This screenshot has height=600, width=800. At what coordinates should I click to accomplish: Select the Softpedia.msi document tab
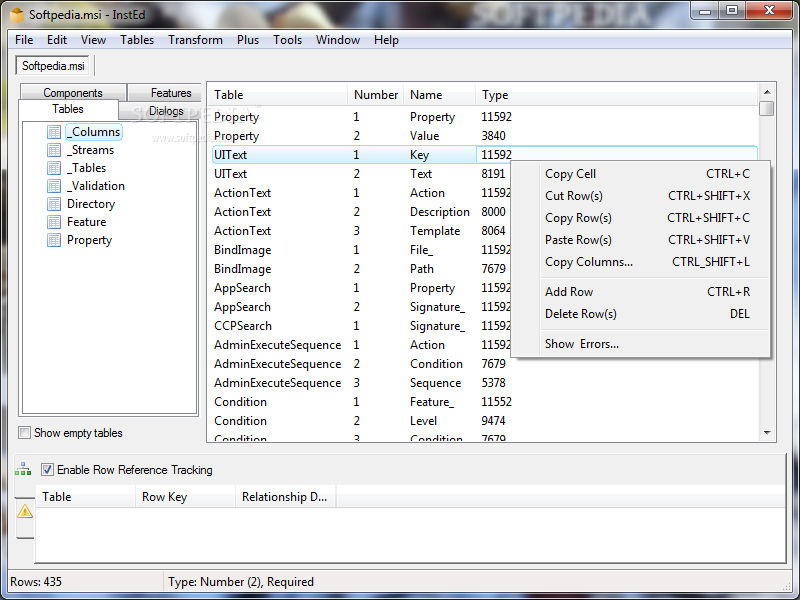[53, 66]
